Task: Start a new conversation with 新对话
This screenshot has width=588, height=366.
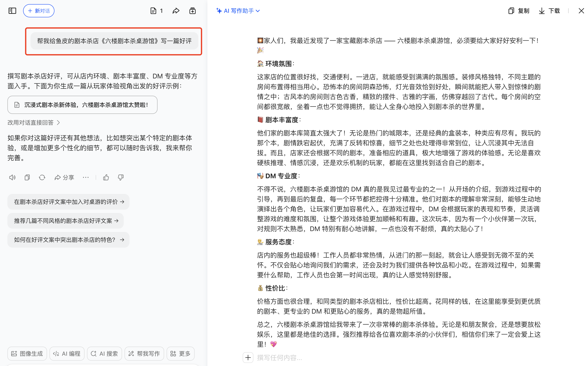Action: pos(39,11)
